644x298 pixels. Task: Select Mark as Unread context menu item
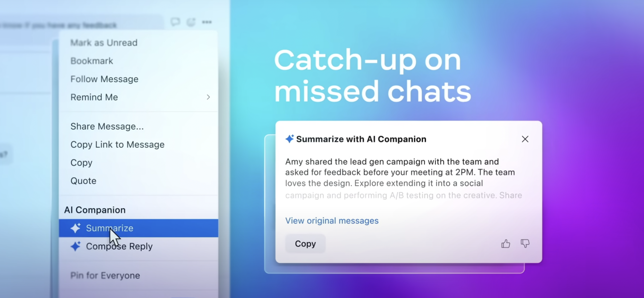tap(103, 42)
